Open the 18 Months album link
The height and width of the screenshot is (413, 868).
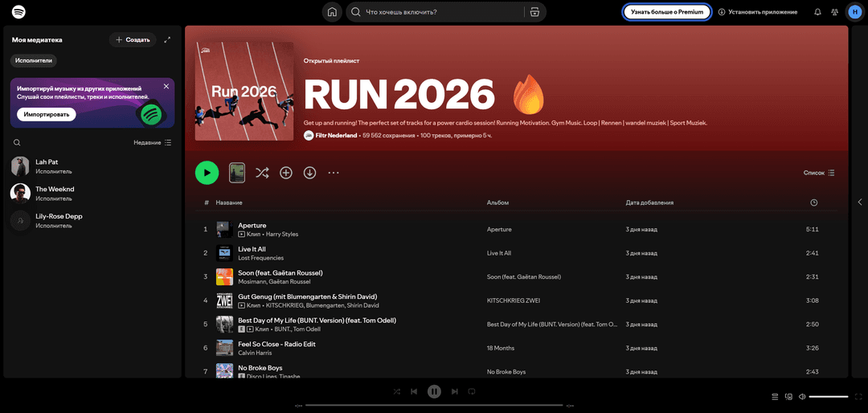tap(501, 348)
